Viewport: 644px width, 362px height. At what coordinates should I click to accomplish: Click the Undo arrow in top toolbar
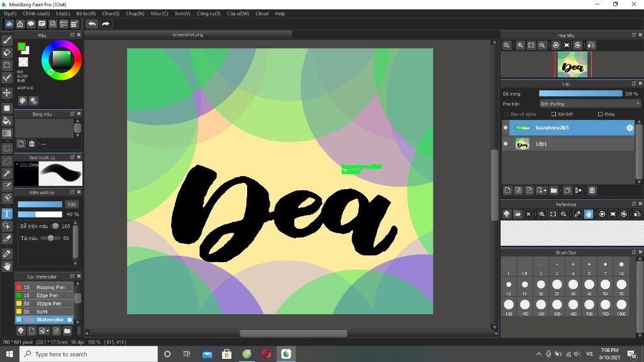[92, 24]
